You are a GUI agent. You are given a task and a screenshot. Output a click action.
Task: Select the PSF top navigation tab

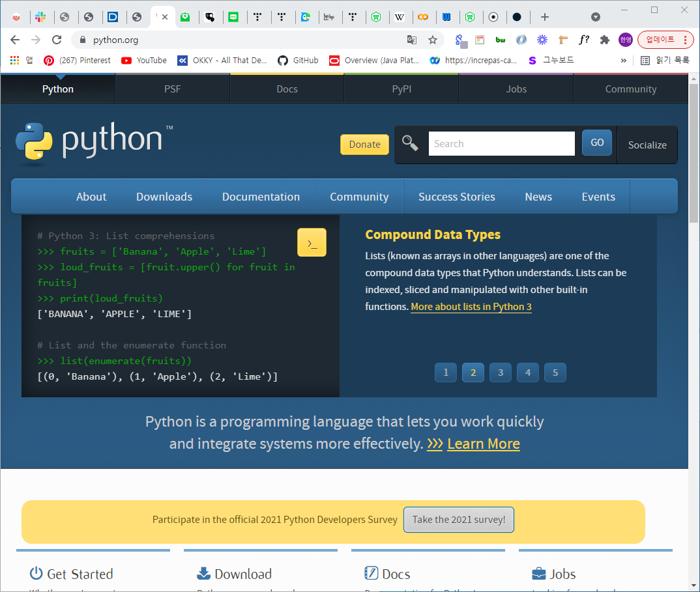click(x=172, y=89)
